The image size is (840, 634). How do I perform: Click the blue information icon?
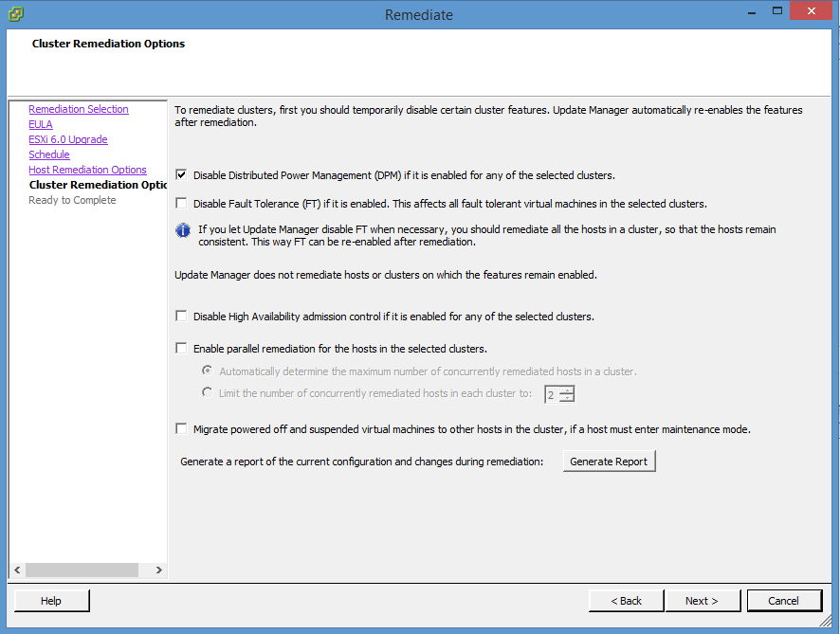[x=184, y=230]
